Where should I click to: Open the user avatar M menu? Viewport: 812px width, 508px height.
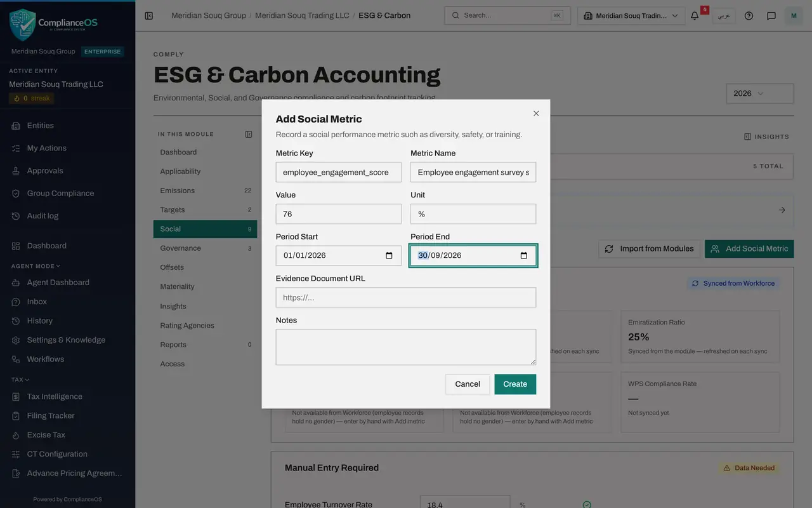click(794, 15)
